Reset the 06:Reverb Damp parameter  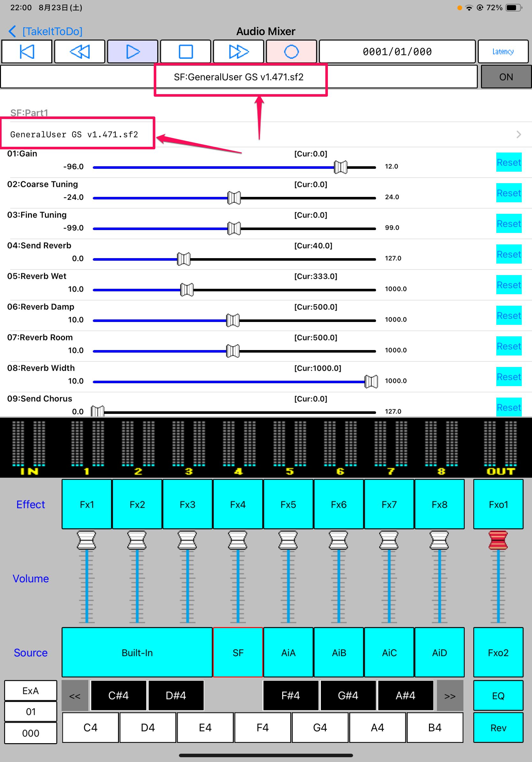(x=509, y=315)
